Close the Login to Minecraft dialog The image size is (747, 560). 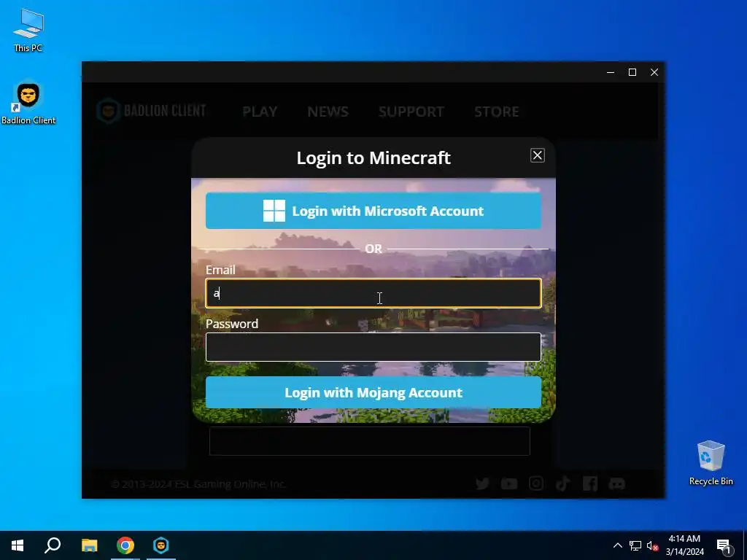pos(538,155)
